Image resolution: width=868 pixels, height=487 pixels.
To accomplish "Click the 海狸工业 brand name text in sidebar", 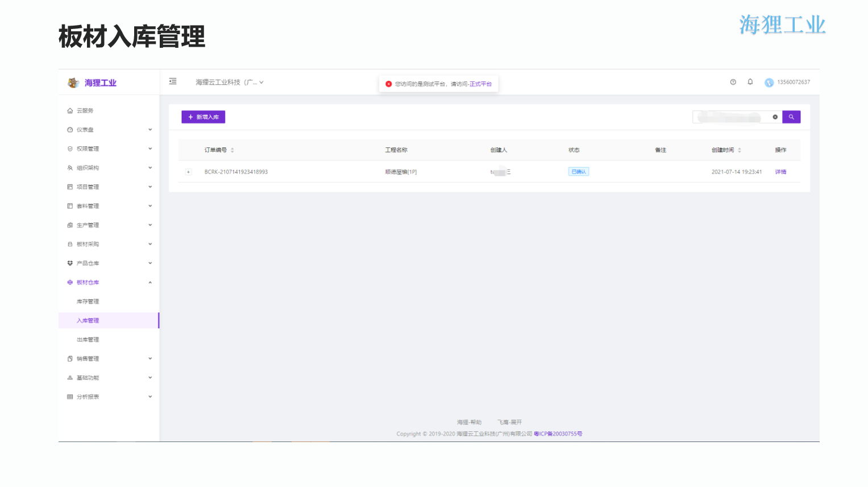I will pyautogui.click(x=101, y=83).
